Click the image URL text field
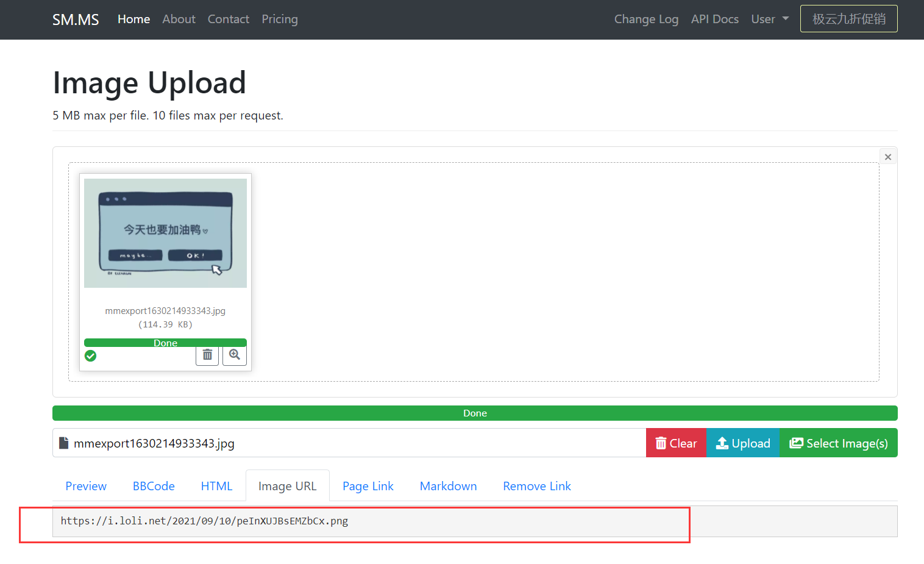 point(475,521)
